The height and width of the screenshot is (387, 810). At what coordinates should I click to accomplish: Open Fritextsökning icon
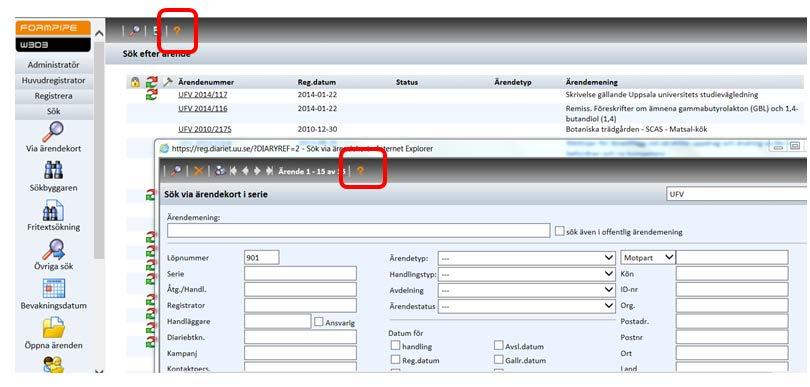tap(53, 210)
